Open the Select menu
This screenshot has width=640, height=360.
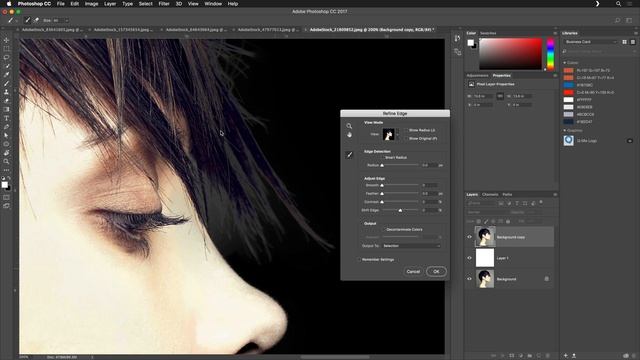pyautogui.click(x=145, y=4)
